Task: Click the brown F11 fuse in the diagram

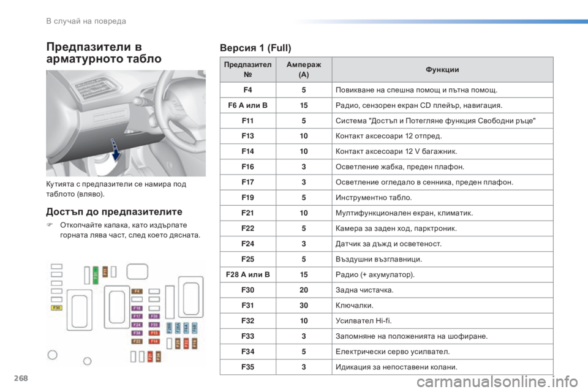Action: click(x=105, y=271)
